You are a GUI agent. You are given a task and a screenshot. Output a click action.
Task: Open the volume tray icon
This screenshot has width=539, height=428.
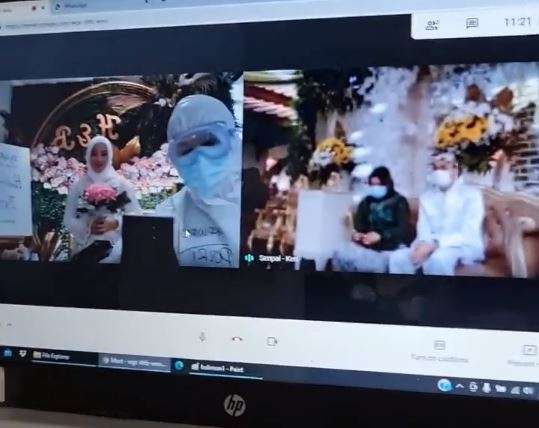(x=529, y=391)
